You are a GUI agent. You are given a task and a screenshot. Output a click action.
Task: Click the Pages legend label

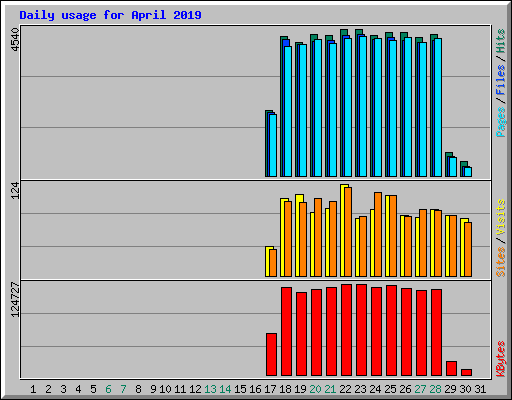[500, 122]
